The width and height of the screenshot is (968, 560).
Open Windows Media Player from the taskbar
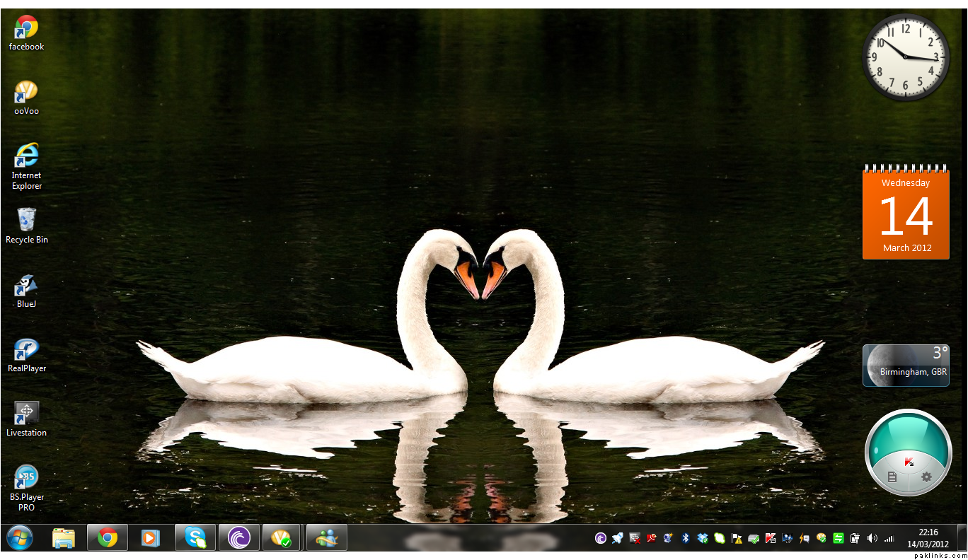(x=151, y=538)
